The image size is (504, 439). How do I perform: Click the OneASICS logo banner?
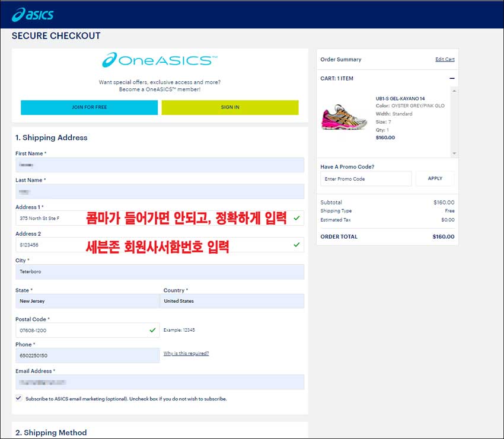coord(160,60)
